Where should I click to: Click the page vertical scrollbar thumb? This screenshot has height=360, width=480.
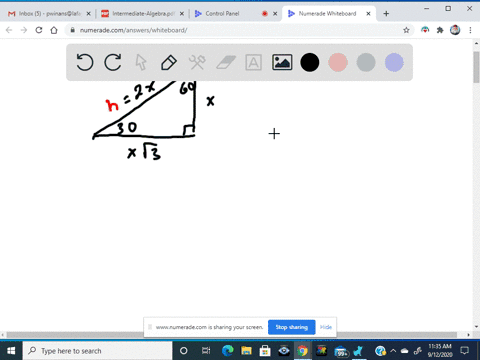click(x=476, y=67)
